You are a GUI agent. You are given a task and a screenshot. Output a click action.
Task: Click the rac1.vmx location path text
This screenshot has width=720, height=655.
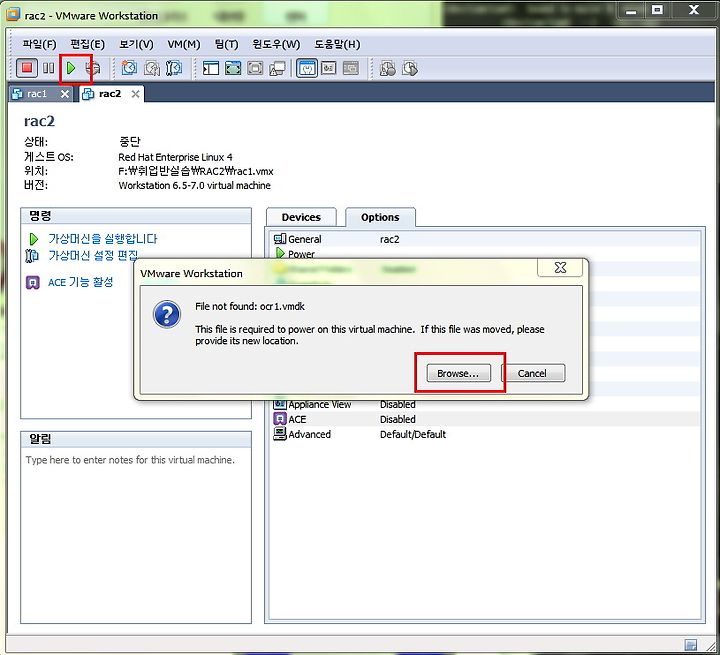click(196, 171)
